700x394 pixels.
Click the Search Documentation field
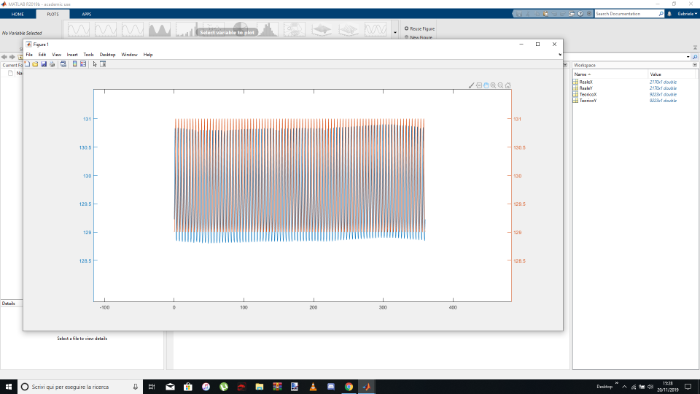point(629,14)
